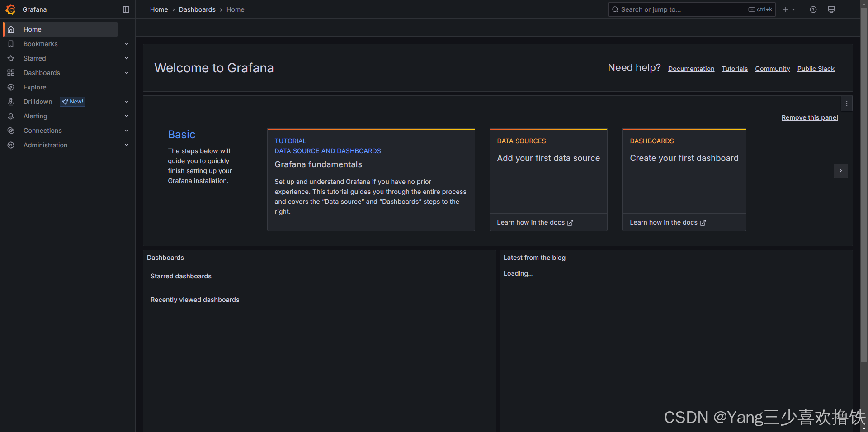Image resolution: width=868 pixels, height=432 pixels.
Task: Open Drilldown in the sidebar menu
Action: click(x=38, y=102)
